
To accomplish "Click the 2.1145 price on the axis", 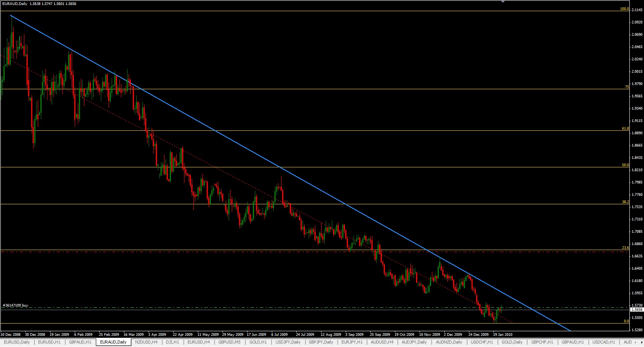I will [x=637, y=10].
